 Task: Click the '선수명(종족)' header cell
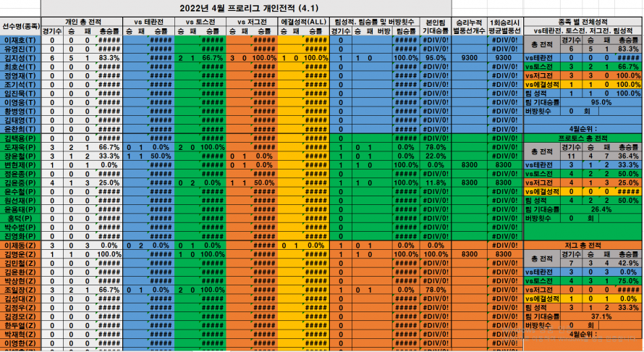pyautogui.click(x=20, y=26)
